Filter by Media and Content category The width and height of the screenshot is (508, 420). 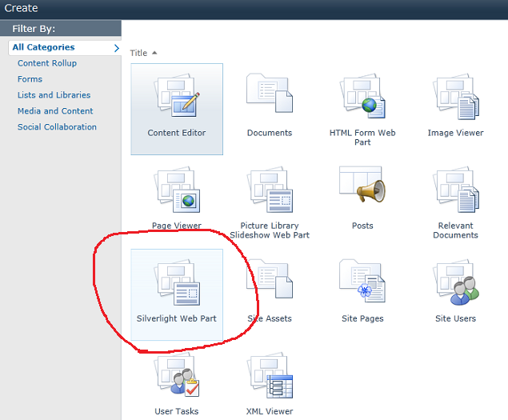click(55, 111)
